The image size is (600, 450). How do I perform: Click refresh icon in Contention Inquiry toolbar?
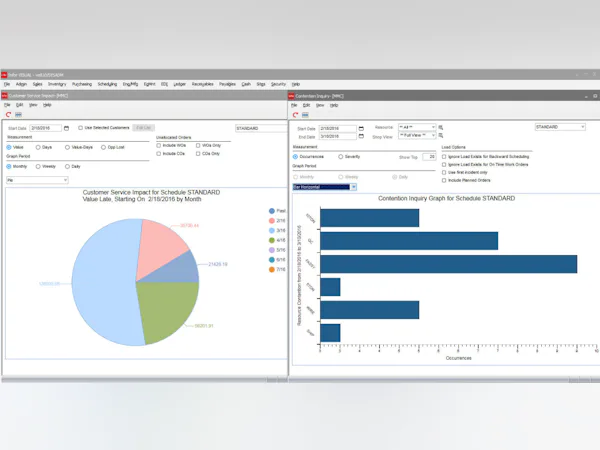[x=295, y=115]
